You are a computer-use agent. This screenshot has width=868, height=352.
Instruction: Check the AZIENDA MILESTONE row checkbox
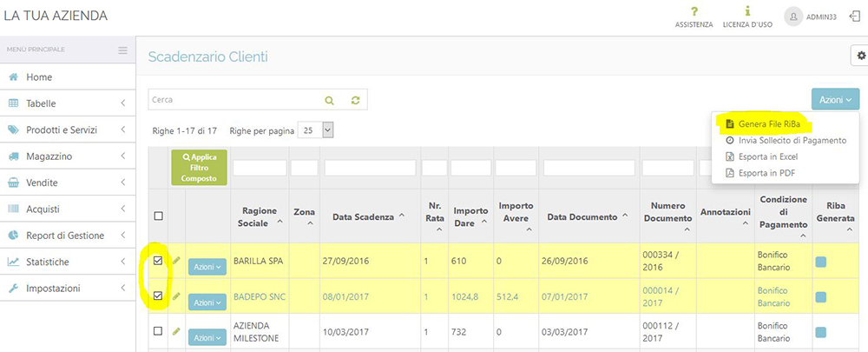[157, 331]
